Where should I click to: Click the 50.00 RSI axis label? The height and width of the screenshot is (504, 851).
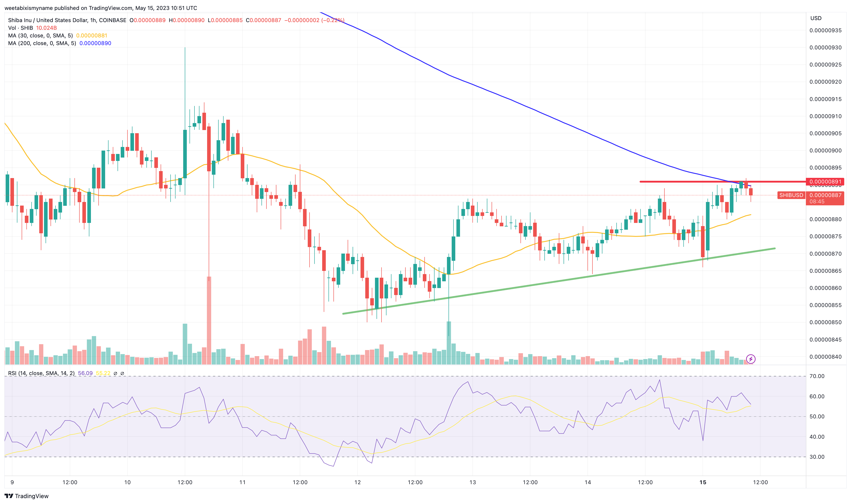pyautogui.click(x=817, y=416)
